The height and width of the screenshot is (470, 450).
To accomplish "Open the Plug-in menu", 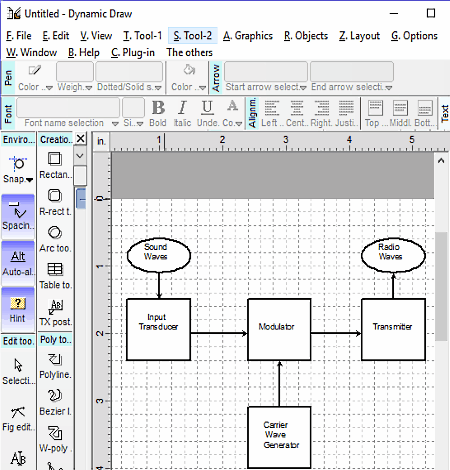I will [133, 52].
